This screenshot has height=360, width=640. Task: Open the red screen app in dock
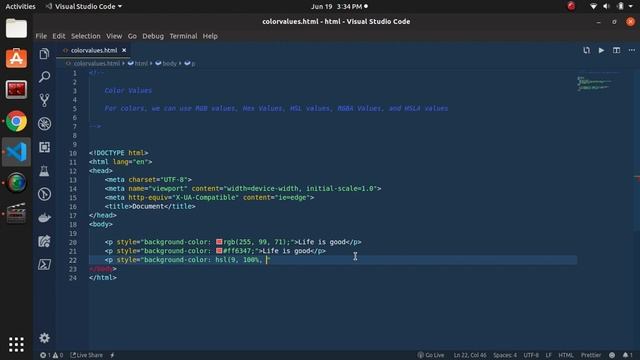click(16, 90)
